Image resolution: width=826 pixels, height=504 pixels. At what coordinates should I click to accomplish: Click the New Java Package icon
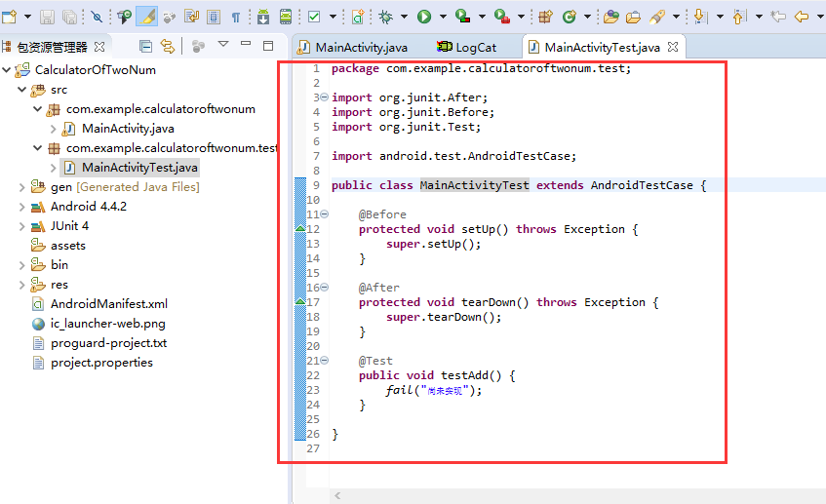(545, 17)
